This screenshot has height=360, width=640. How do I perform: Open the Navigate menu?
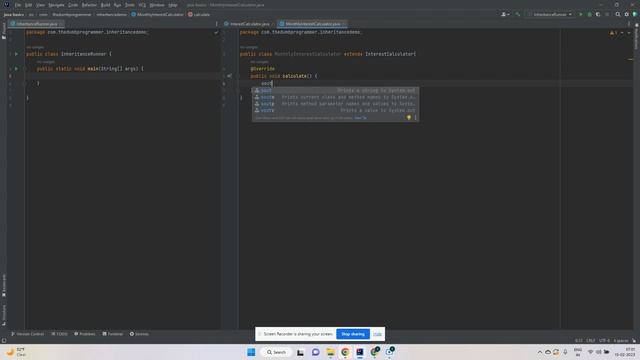tap(56, 5)
